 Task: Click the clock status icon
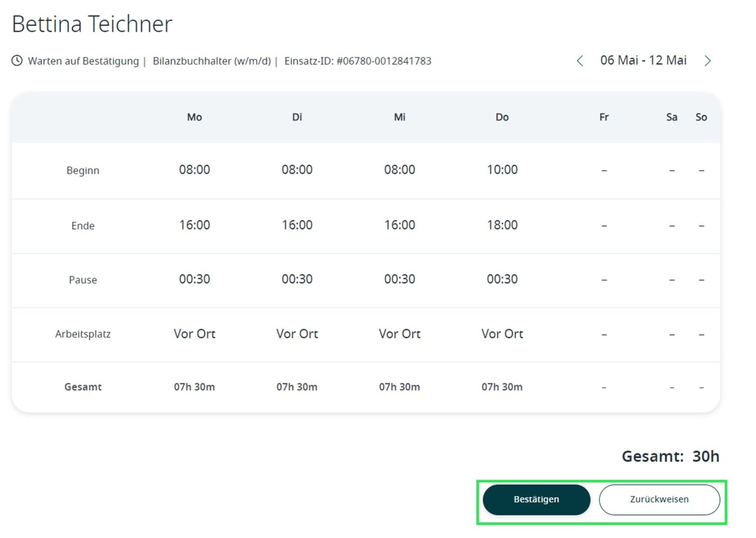pyautogui.click(x=17, y=60)
